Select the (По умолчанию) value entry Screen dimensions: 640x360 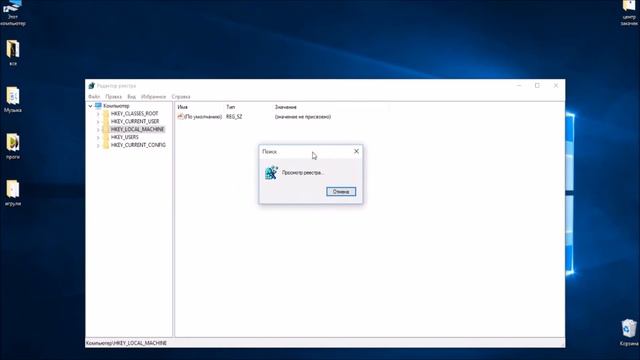(203, 117)
